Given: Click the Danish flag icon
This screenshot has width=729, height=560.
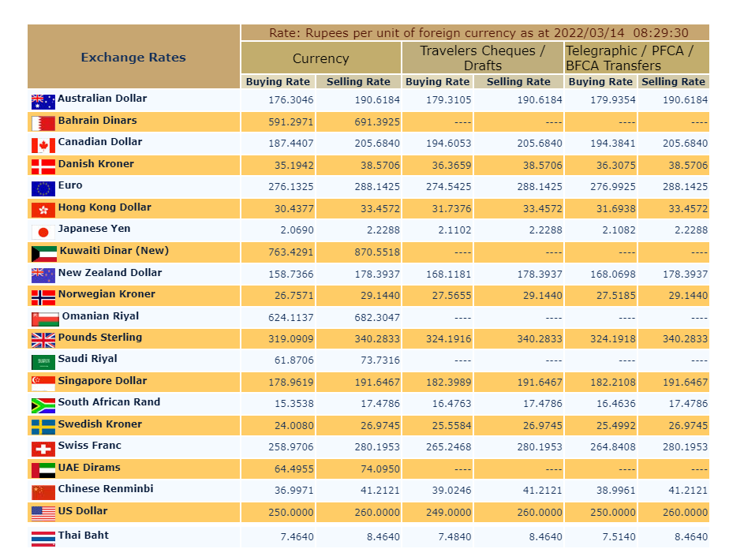Looking at the screenshot, I should pos(43,167).
